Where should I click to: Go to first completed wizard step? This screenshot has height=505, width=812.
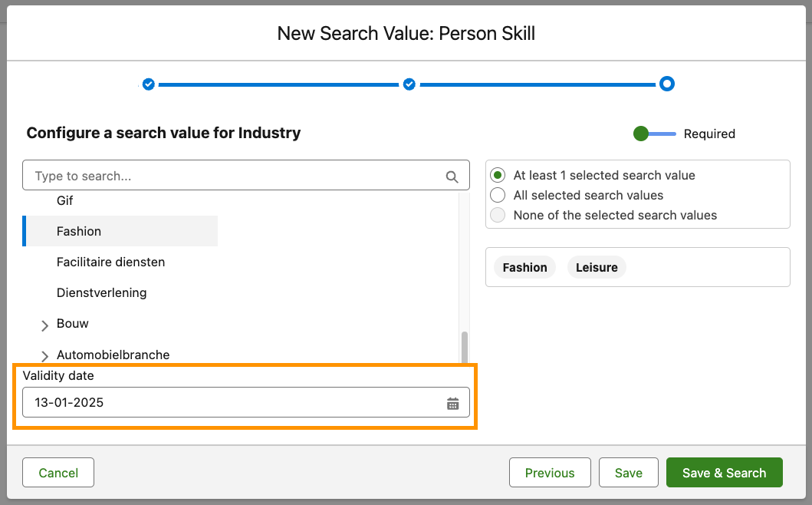point(149,84)
